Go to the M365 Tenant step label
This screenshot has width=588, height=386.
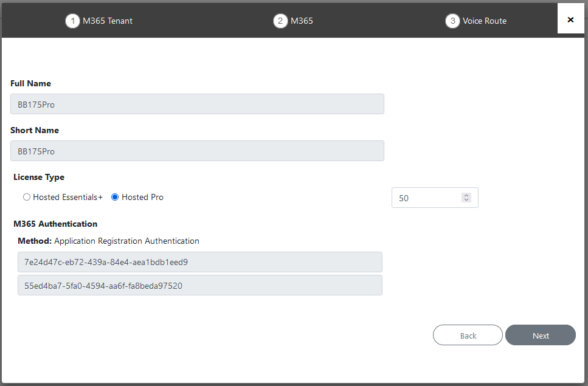tap(108, 21)
